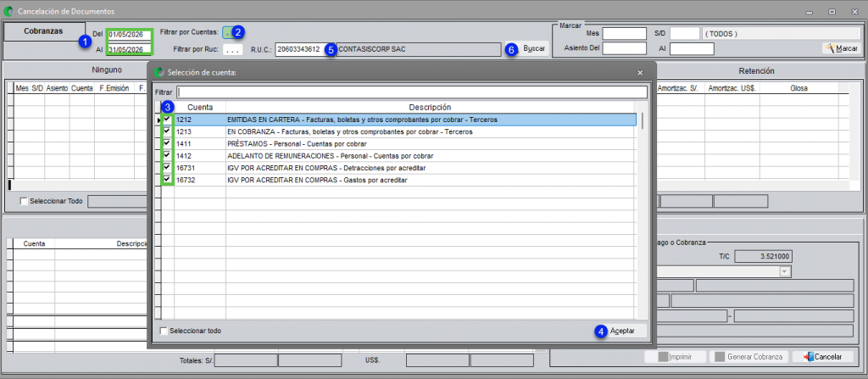The width and height of the screenshot is (868, 379).
Task: Click the Cobranzas button
Action: [44, 31]
